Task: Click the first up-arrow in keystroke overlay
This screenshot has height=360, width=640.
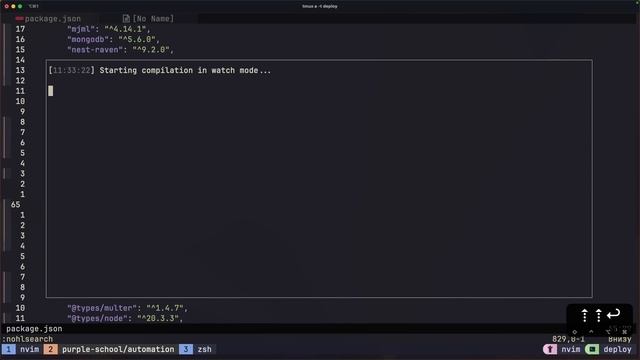Action: (x=584, y=315)
